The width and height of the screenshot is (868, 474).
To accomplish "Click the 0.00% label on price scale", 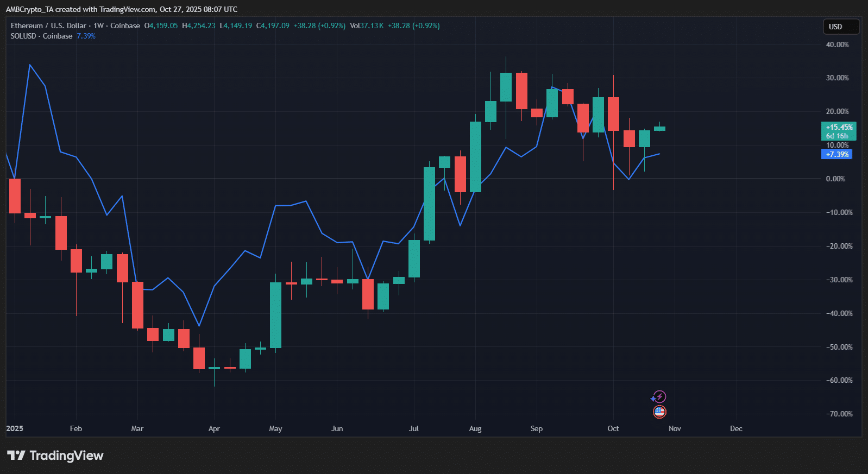I will [x=835, y=179].
